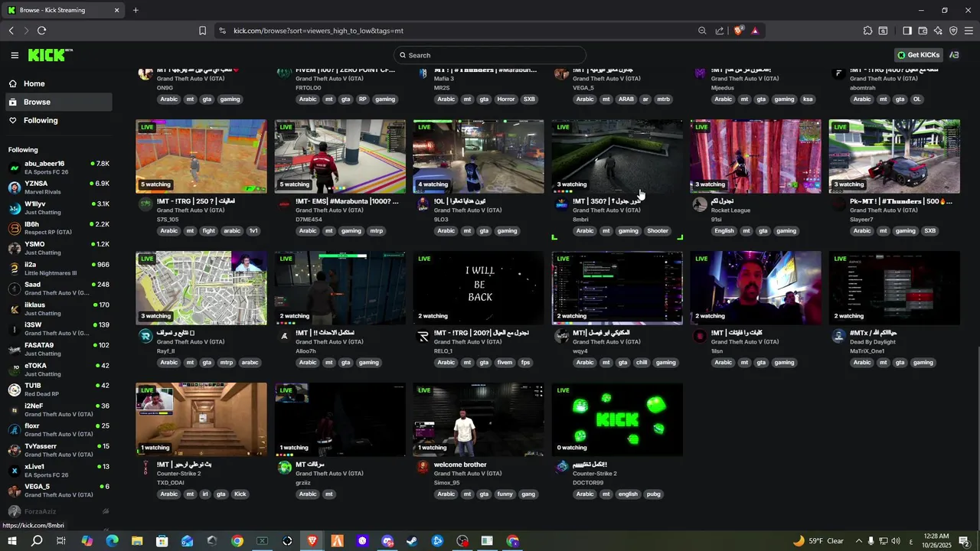This screenshot has height=551, width=980.
Task: Open the DOCTOR99 Kick placeholder thumbnail
Action: (x=617, y=419)
